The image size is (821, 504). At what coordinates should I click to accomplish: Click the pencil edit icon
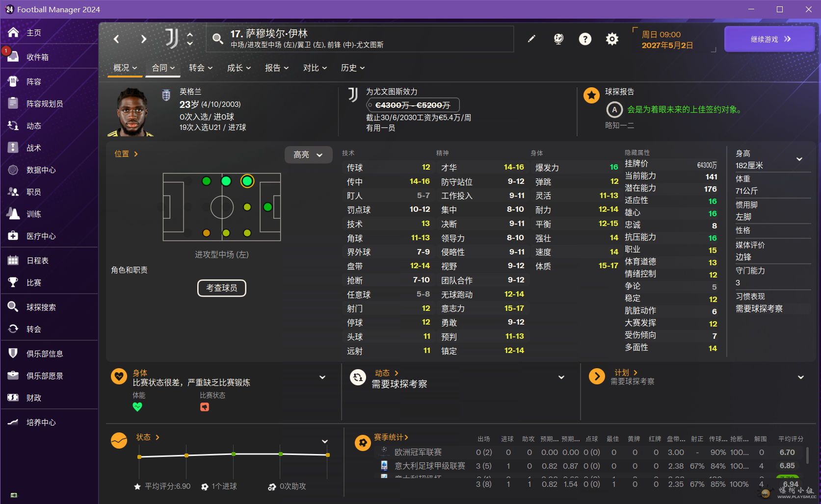click(531, 39)
